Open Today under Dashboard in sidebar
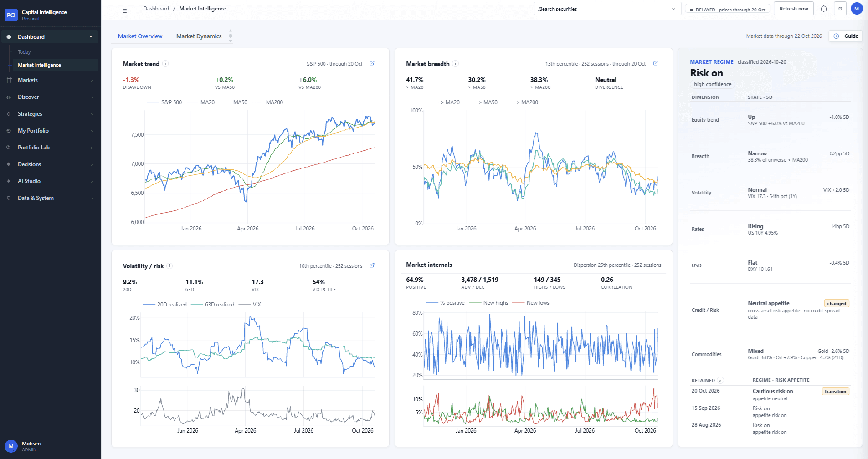868x459 pixels. point(24,52)
